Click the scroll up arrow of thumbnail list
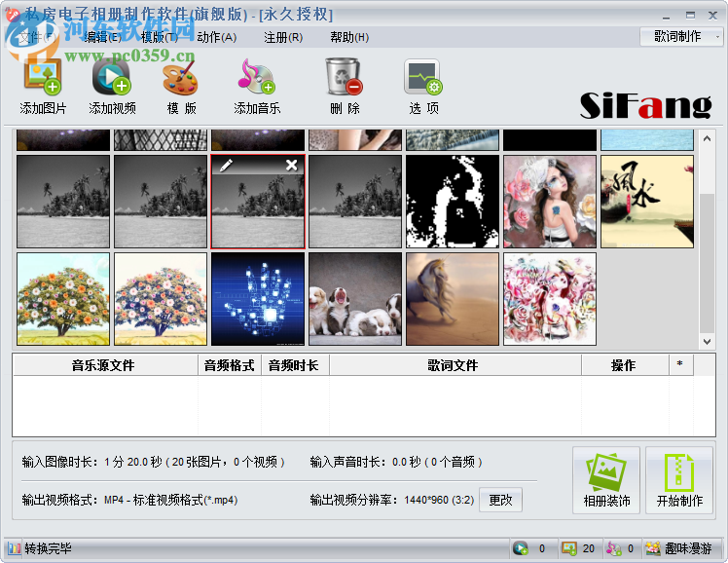Image resolution: width=728 pixels, height=563 pixels. (707, 138)
